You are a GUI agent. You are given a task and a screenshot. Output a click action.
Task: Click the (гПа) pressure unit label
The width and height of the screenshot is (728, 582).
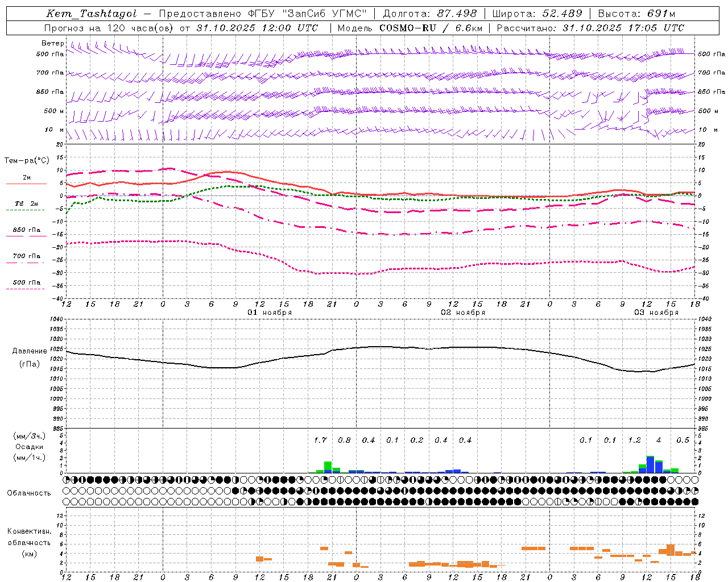[x=30, y=364]
